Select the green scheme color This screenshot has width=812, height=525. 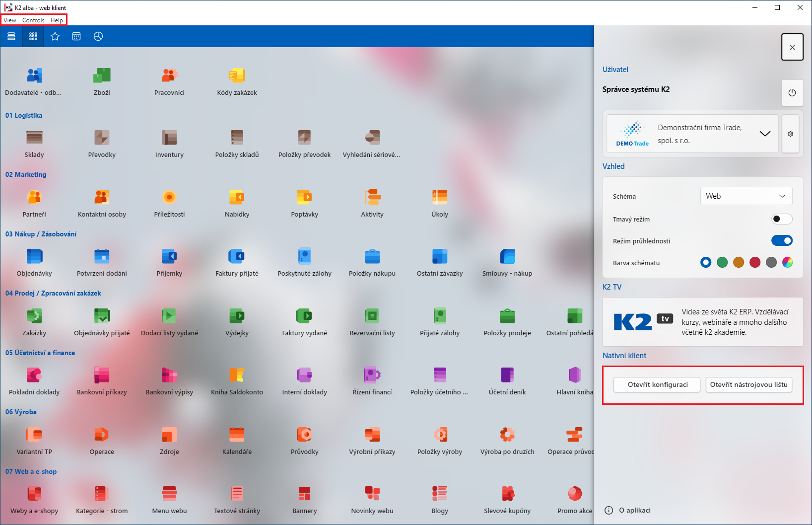point(722,262)
